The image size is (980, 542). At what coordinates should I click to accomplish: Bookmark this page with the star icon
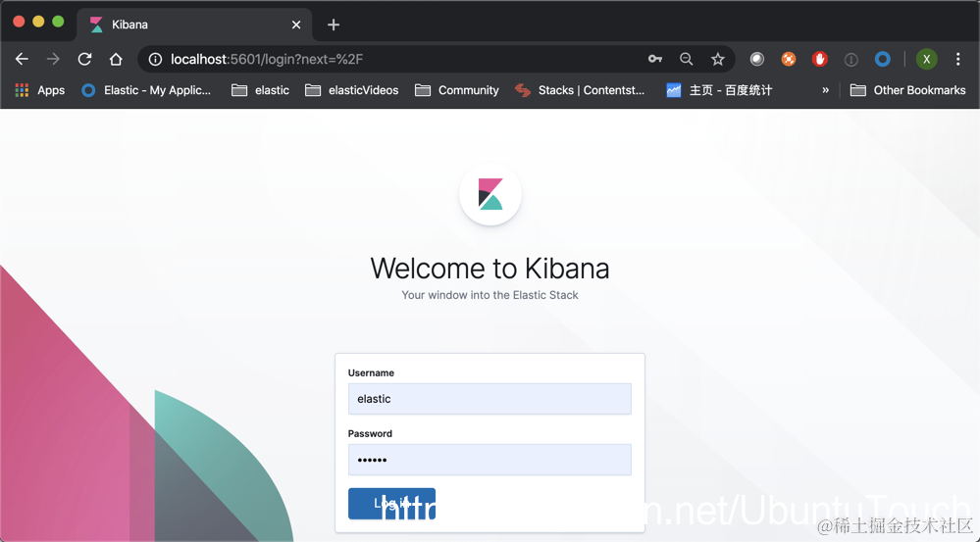(x=717, y=60)
